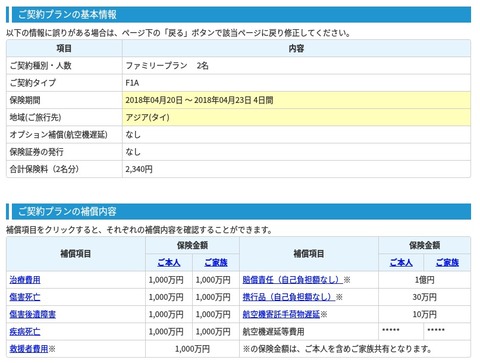Open the 携行品（自己負担額なし） link

point(289,297)
